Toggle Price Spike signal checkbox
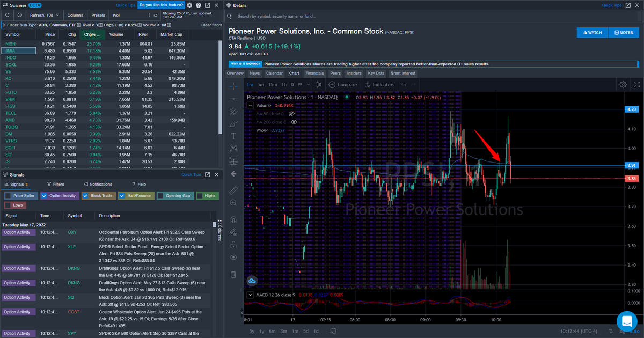 8,196
